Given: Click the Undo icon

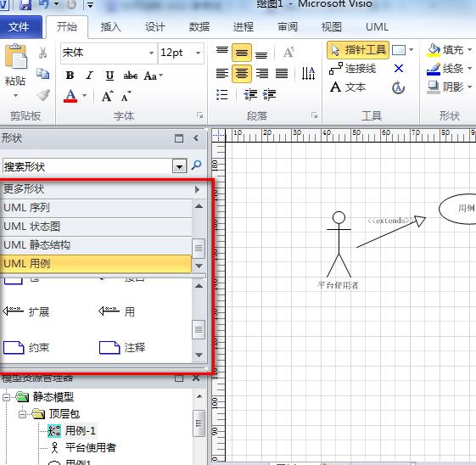Looking at the screenshot, I should (44, 3).
